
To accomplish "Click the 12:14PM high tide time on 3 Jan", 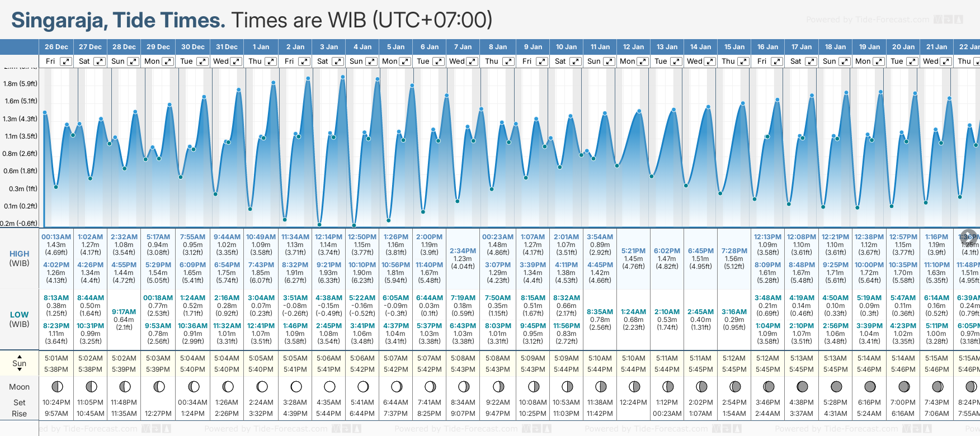I will [329, 237].
